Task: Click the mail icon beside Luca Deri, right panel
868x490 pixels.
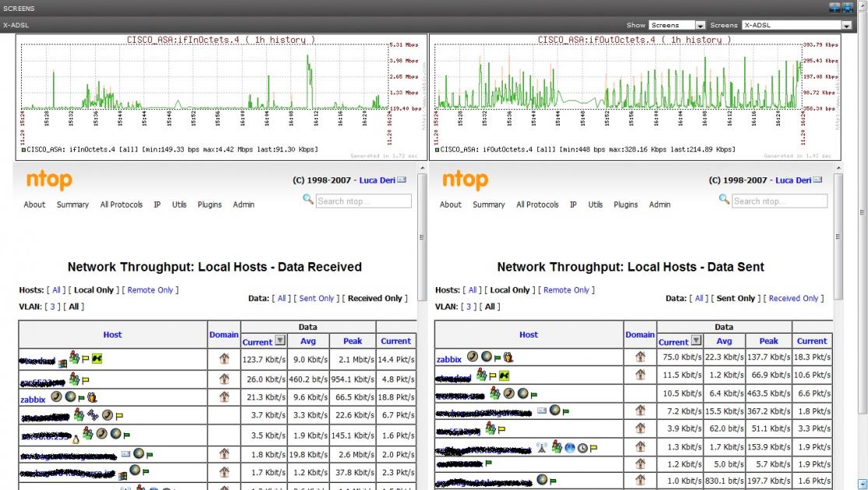Action: pos(817,180)
